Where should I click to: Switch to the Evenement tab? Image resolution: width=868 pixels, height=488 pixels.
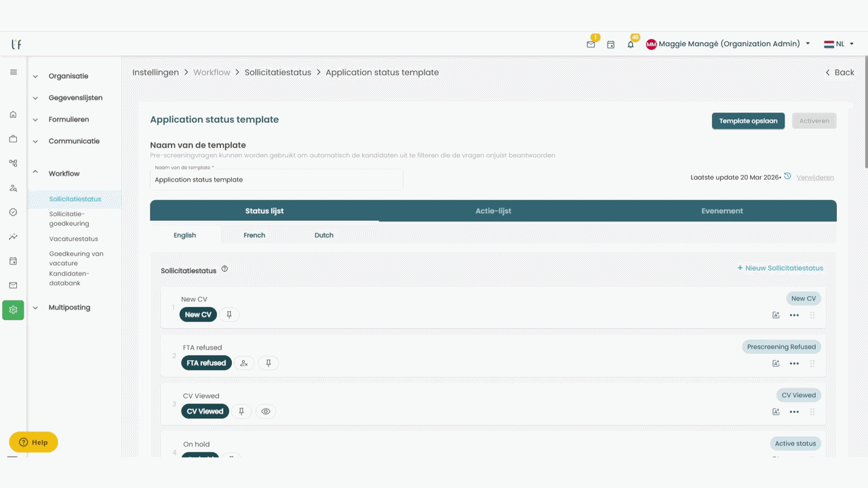pyautogui.click(x=722, y=211)
